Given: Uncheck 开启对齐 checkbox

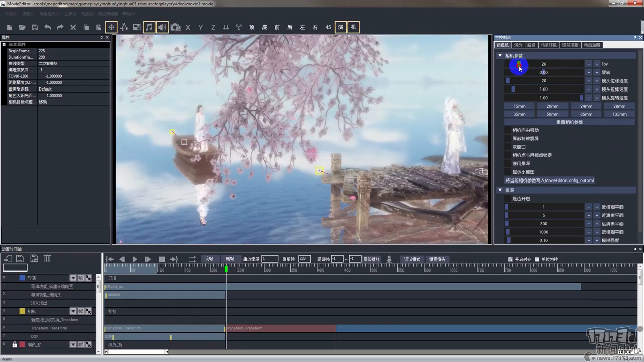Looking at the screenshot, I should 510,259.
